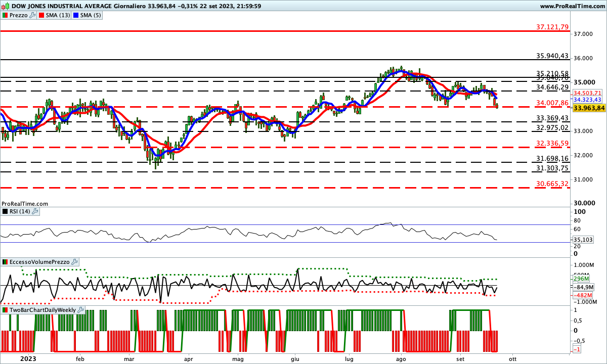
Task: Select the Prezzo indicator label
Action: [19, 16]
